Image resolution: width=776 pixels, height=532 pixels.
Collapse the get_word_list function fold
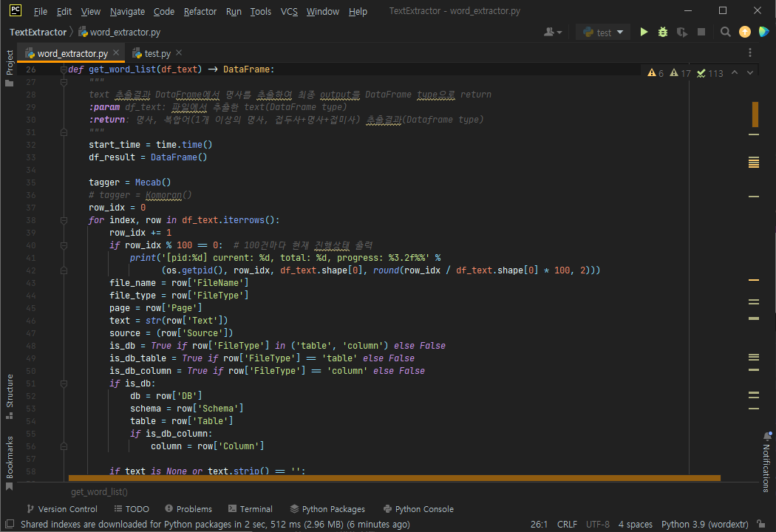[x=64, y=69]
